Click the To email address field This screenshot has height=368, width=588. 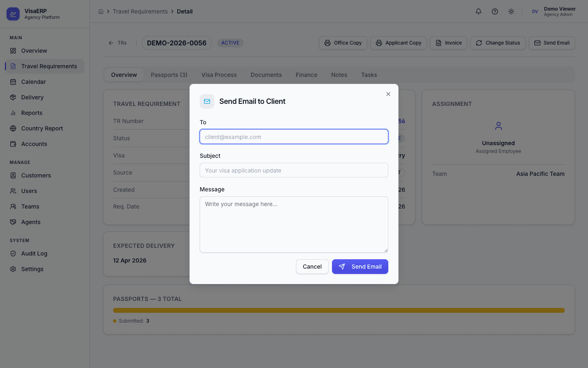[x=294, y=137]
